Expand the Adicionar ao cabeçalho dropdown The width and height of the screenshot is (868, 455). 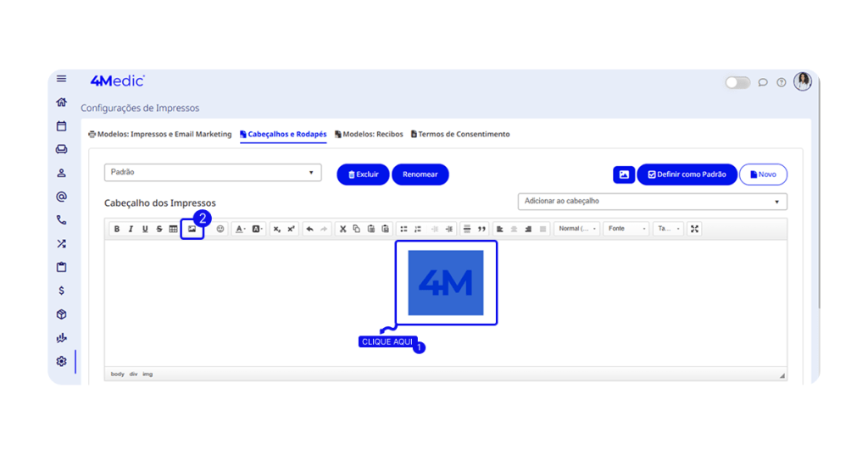[652, 202]
